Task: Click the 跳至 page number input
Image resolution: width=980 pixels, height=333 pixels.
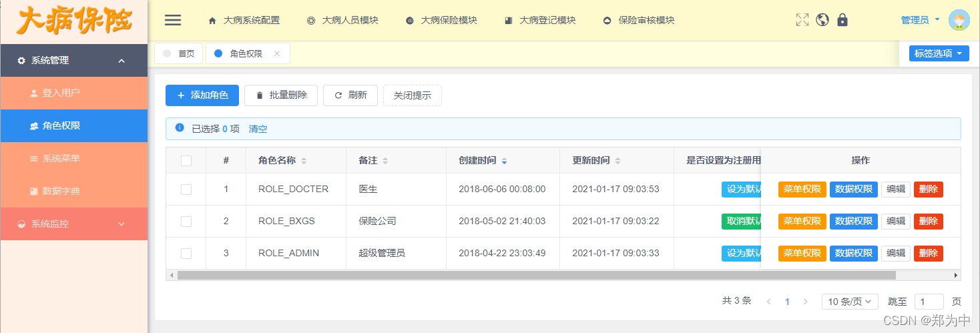Action: [929, 302]
